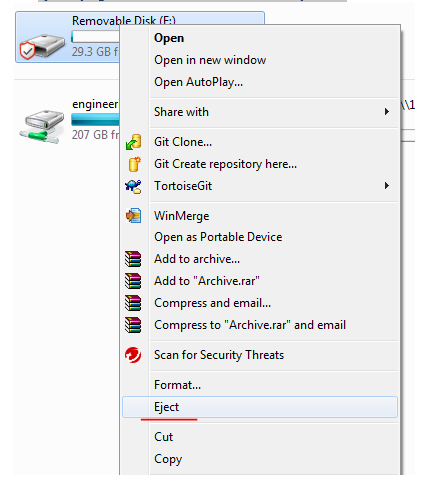Image resolution: width=438 pixels, height=477 pixels.
Task: Click the TortoiseGit turtle icon
Action: click(133, 186)
